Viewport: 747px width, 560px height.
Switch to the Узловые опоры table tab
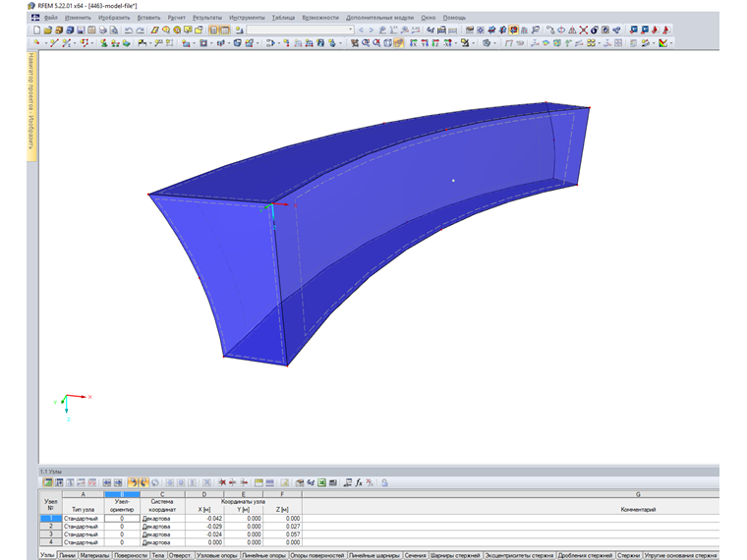(217, 555)
